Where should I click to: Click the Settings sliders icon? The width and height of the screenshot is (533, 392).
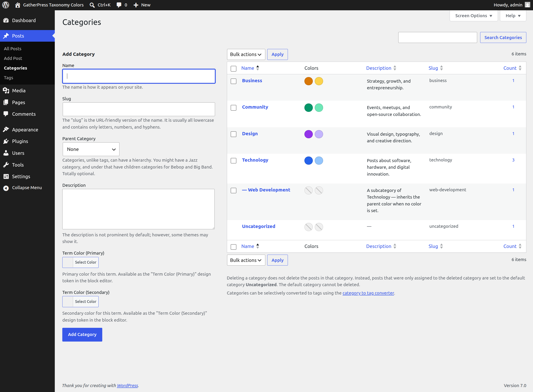(x=6, y=176)
